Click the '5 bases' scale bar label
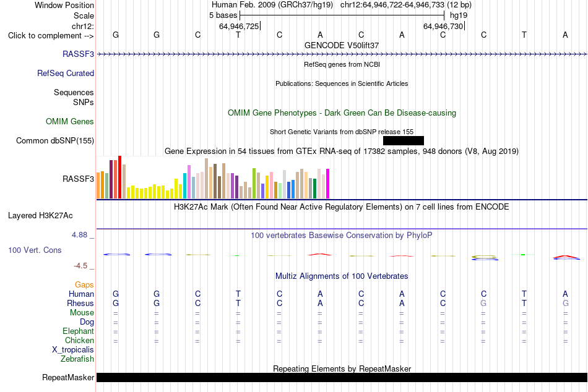This screenshot has width=588, height=392. [x=223, y=15]
